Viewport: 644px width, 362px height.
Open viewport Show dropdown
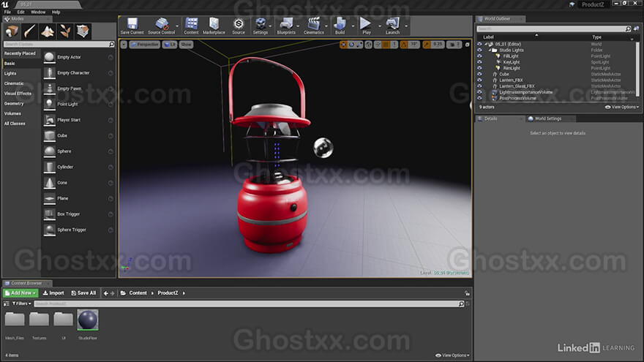pyautogui.click(x=186, y=45)
